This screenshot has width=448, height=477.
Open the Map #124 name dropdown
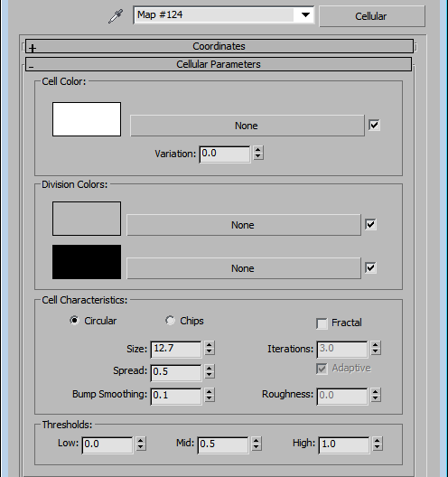[305, 14]
